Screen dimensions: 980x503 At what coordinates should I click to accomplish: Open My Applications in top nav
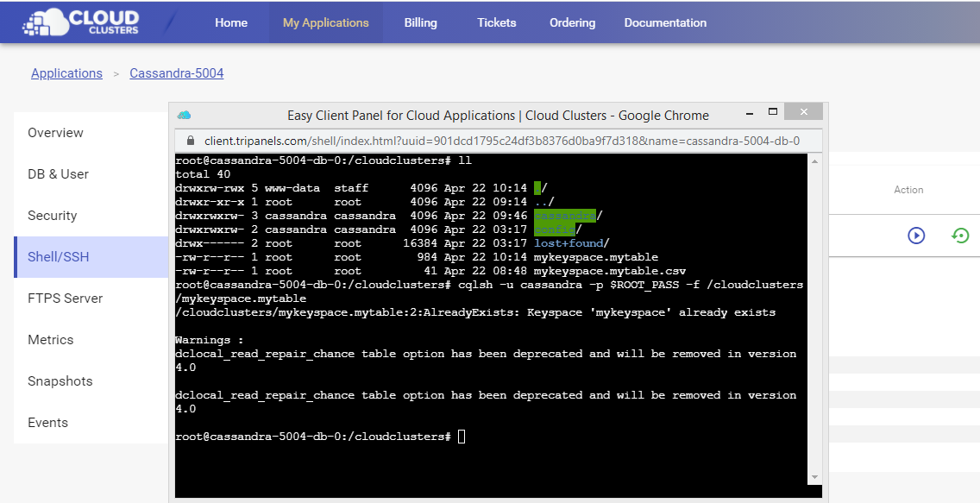point(325,22)
